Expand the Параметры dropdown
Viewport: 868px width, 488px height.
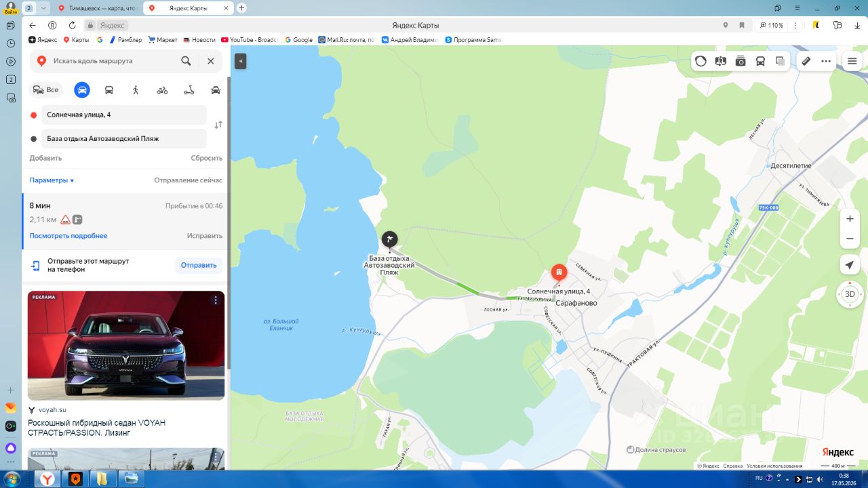click(x=52, y=180)
